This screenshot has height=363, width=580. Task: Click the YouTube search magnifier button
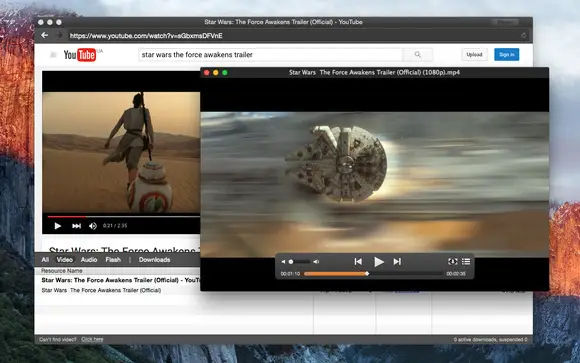[418, 55]
